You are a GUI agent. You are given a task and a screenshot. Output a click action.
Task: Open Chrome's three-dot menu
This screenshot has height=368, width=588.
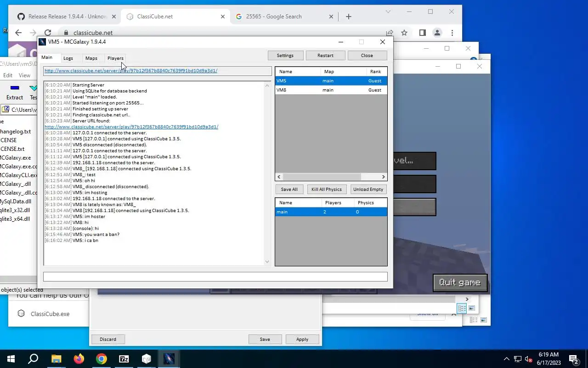[452, 33]
